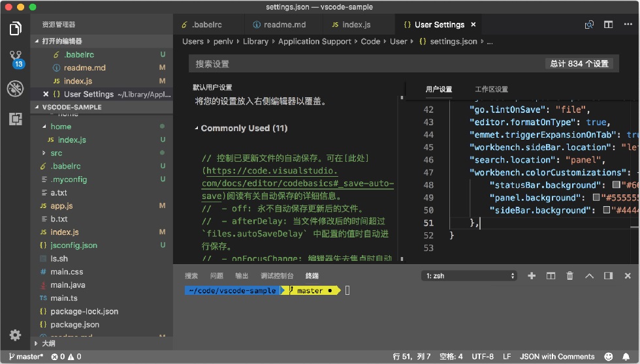Screen dimensions: 640x364
Task: Maximize the panel with the up chevron
Action: [589, 276]
